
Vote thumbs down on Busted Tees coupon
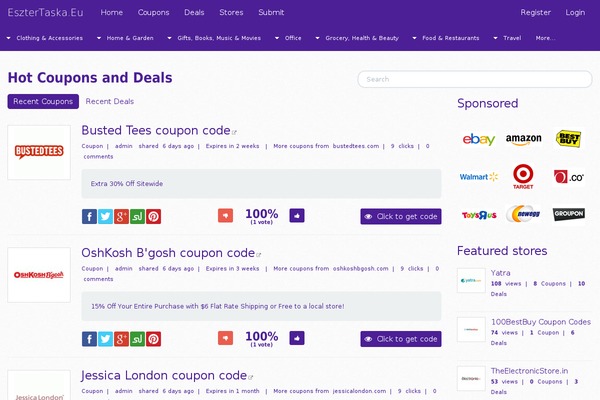pyautogui.click(x=225, y=216)
